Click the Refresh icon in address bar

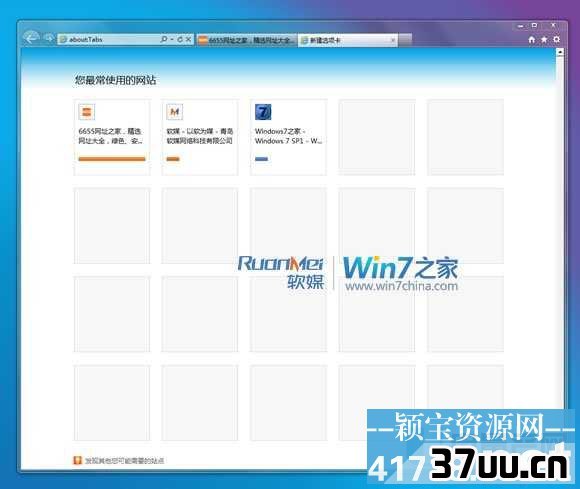180,39
